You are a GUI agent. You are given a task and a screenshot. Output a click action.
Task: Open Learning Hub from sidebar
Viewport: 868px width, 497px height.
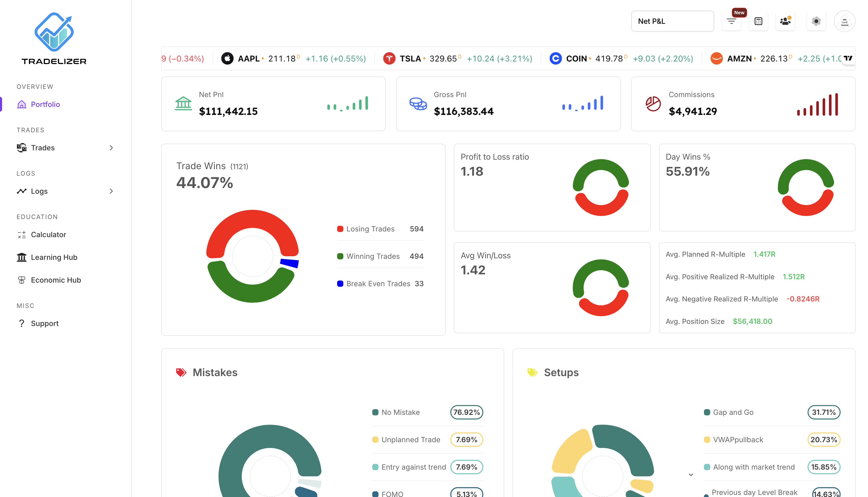pos(54,257)
